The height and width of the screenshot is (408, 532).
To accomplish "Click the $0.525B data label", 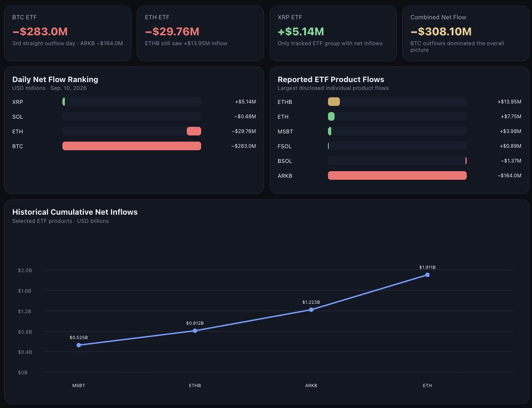I will 78,337.
